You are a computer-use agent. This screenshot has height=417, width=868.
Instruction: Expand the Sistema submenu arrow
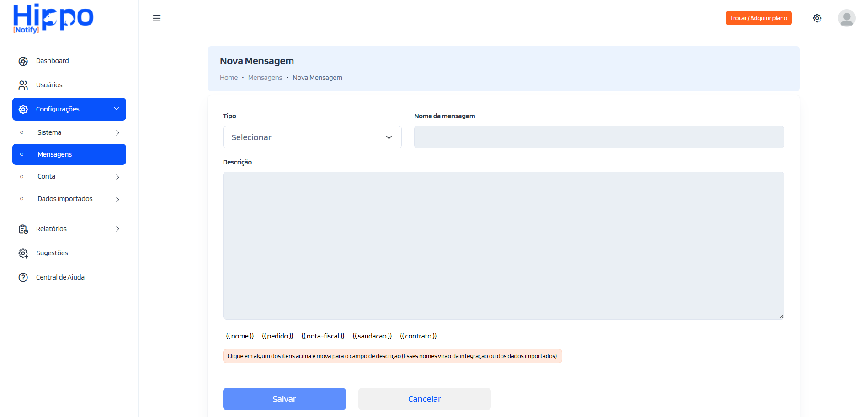click(x=117, y=133)
